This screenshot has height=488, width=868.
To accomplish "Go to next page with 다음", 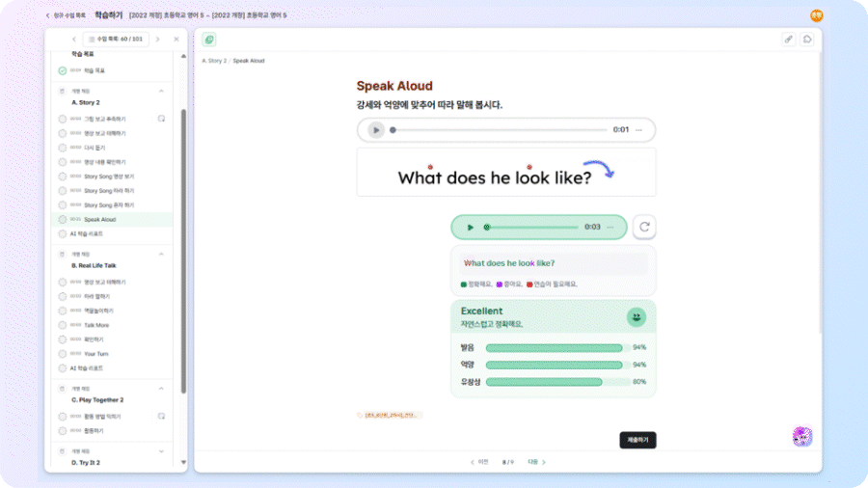I will (533, 462).
